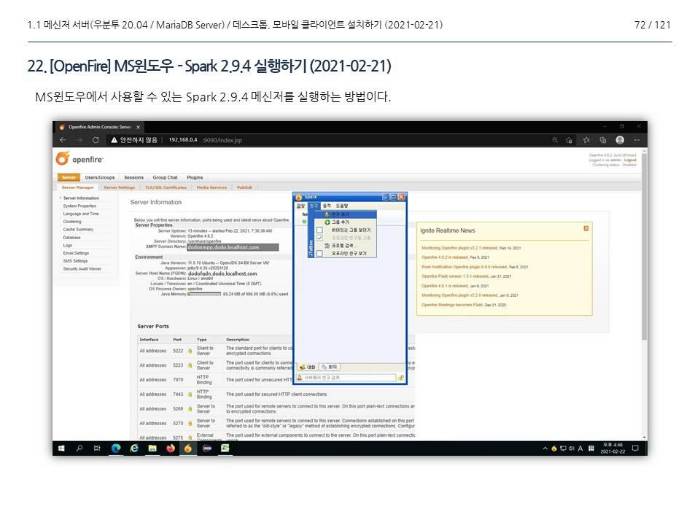Viewport: 700px width, 525px height.
Task: Click the Openfire flame logo
Action: coord(62,158)
